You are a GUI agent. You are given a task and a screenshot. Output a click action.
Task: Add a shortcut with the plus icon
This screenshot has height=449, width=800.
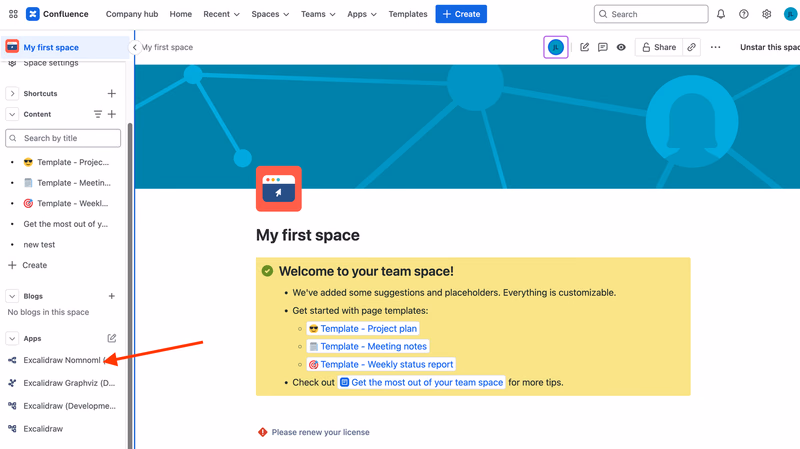pyautogui.click(x=112, y=93)
